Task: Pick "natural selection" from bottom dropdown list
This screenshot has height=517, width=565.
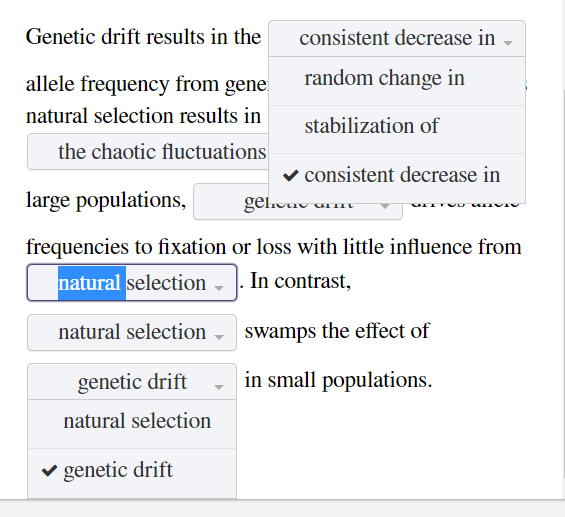Action: [132, 424]
